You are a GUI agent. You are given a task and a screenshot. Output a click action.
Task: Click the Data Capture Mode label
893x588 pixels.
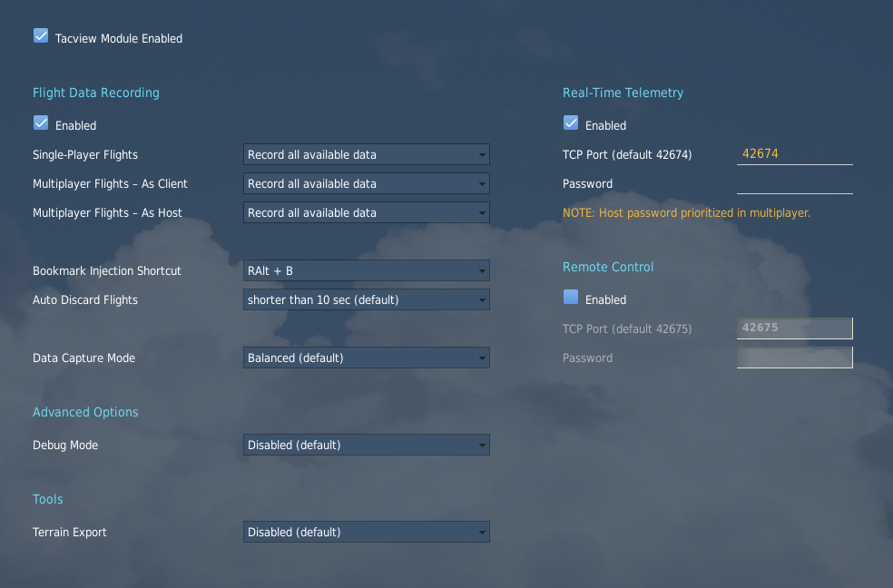pos(83,358)
